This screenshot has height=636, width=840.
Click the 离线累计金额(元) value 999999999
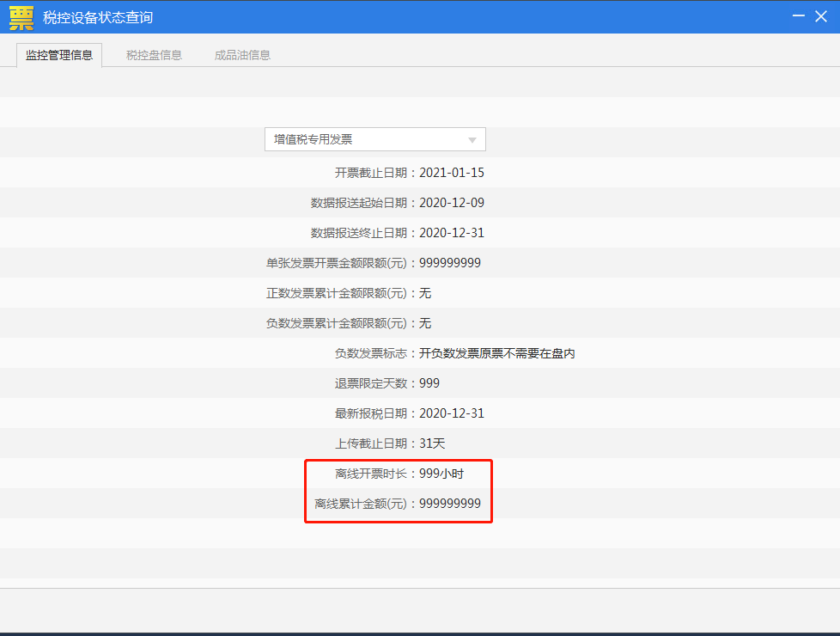point(450,504)
